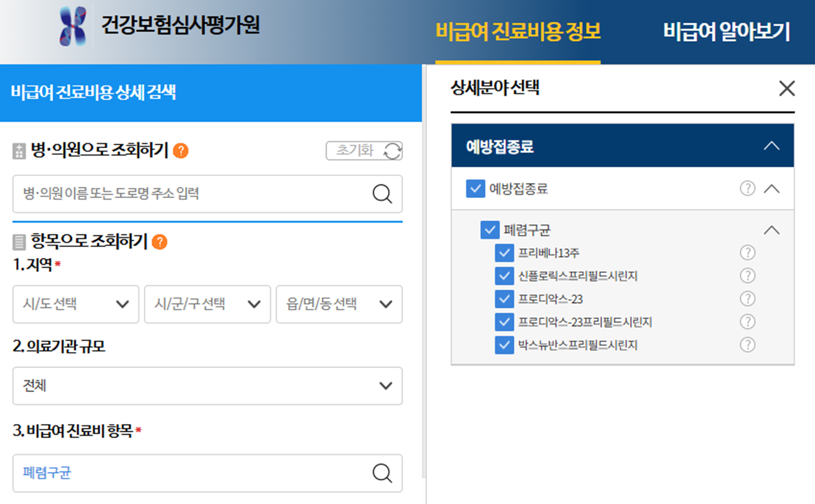Screen dimensions: 815x504
Task: Click the 신플로릭스프리필드시린지 label text
Action: (578, 276)
